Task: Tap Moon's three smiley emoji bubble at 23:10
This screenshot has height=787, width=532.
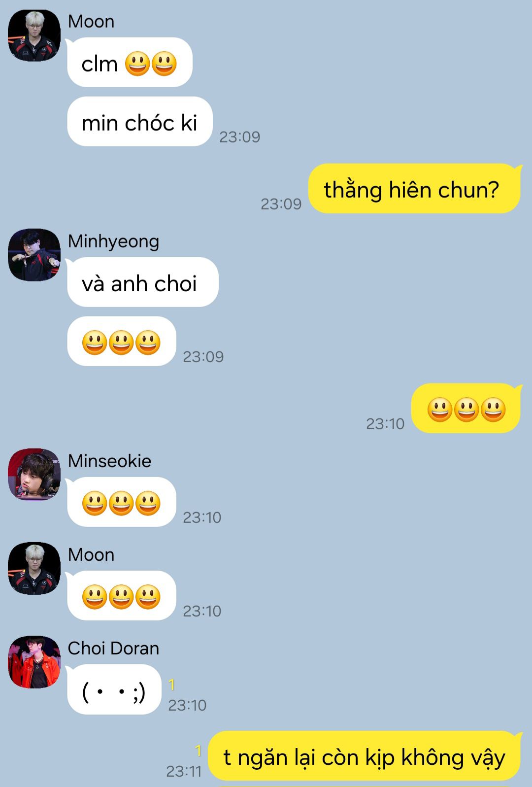Action: point(122,596)
